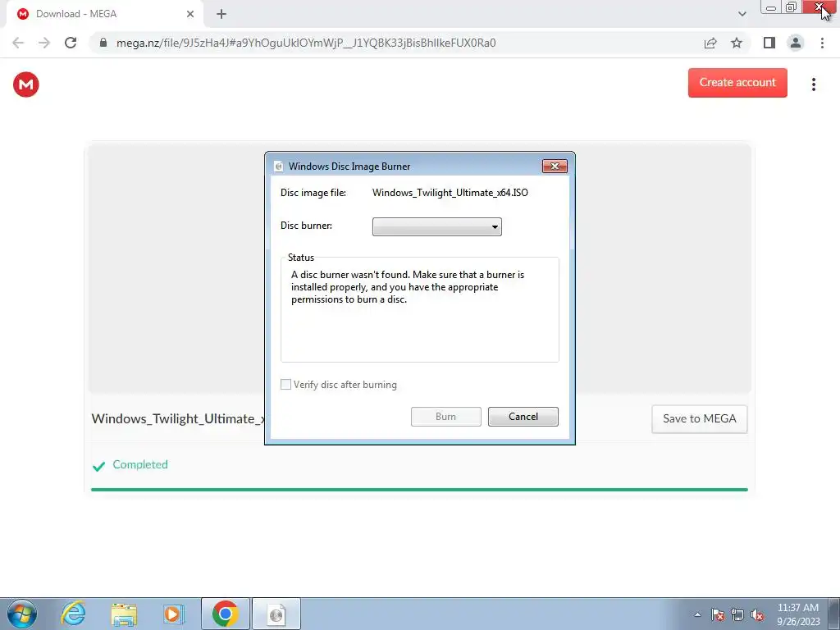
Task: Open the Chrome three-dot menu
Action: [x=822, y=43]
